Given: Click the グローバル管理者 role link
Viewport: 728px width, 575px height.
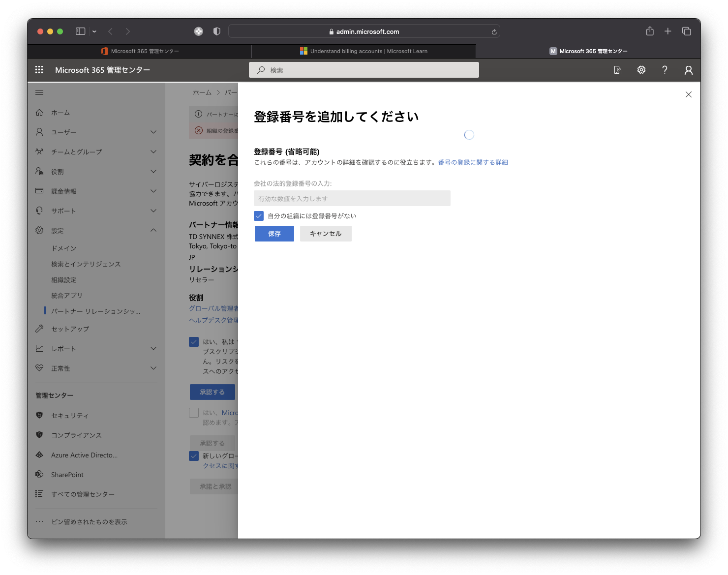Looking at the screenshot, I should tap(213, 308).
